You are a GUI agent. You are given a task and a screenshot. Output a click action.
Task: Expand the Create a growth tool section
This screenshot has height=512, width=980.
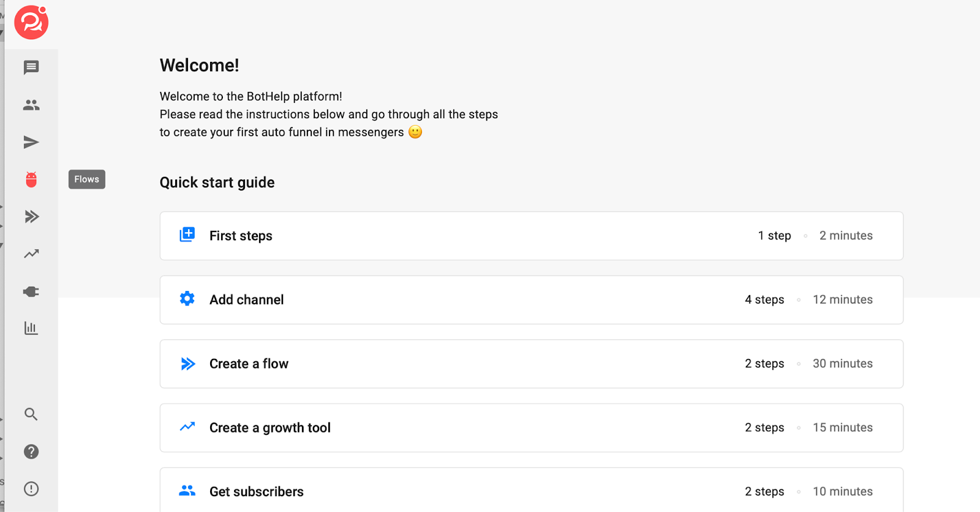[x=531, y=427]
